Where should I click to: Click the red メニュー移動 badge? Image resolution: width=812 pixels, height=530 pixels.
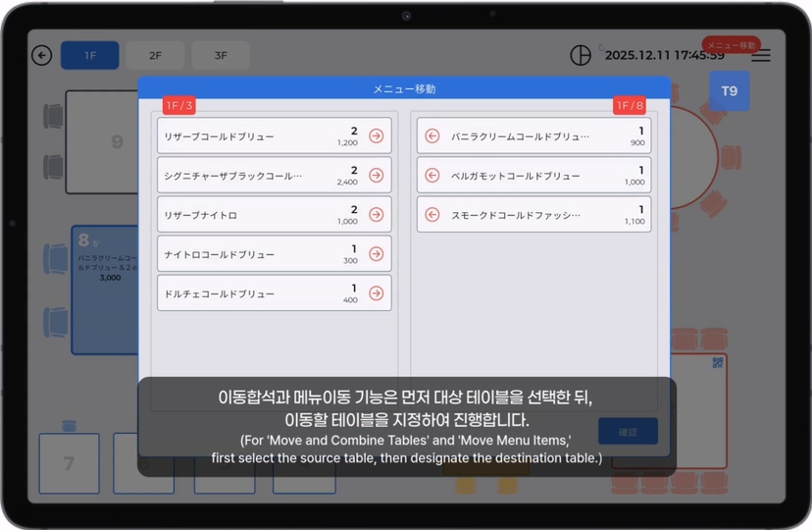pos(731,45)
